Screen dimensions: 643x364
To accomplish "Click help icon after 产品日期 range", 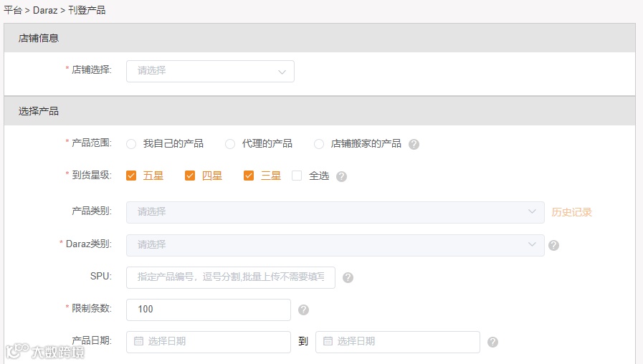I will tap(492, 343).
